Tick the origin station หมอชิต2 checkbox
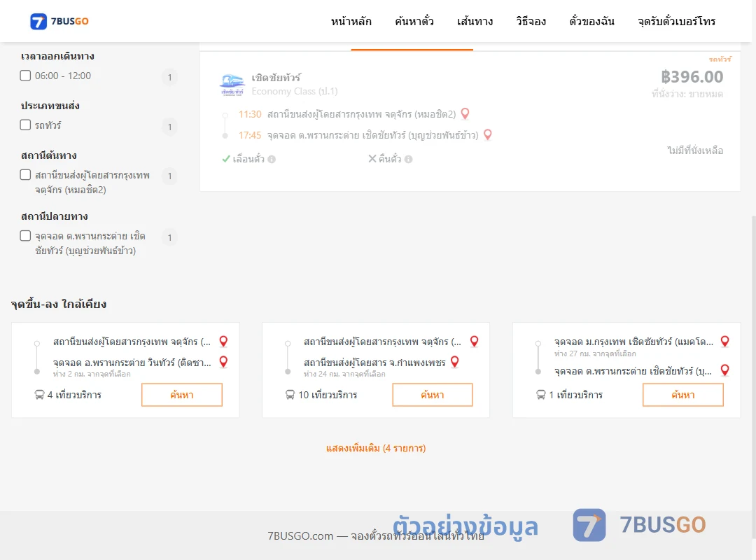 click(x=26, y=174)
